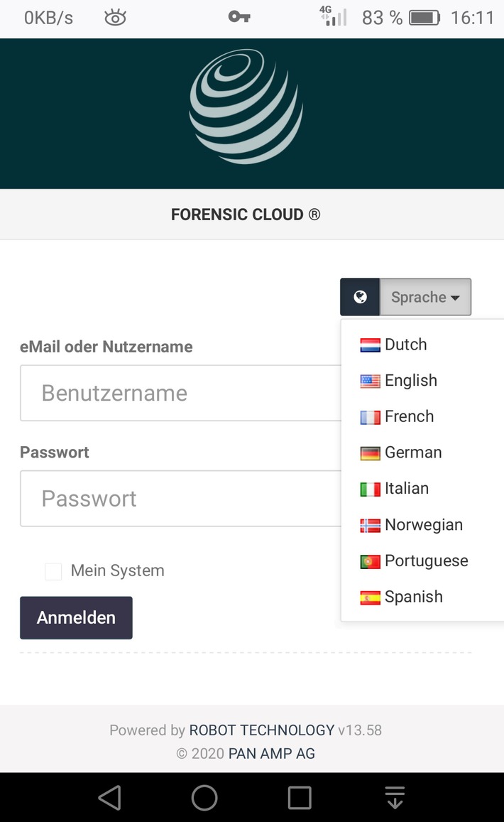Select the Norwegian language option

point(423,525)
